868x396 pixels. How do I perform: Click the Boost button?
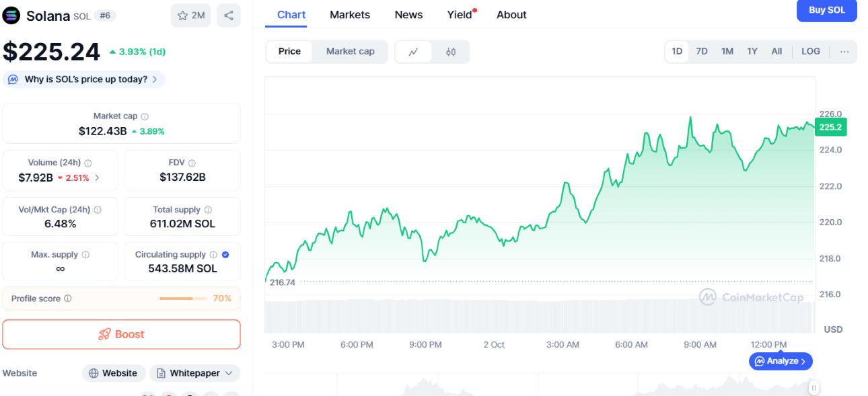[x=121, y=334]
